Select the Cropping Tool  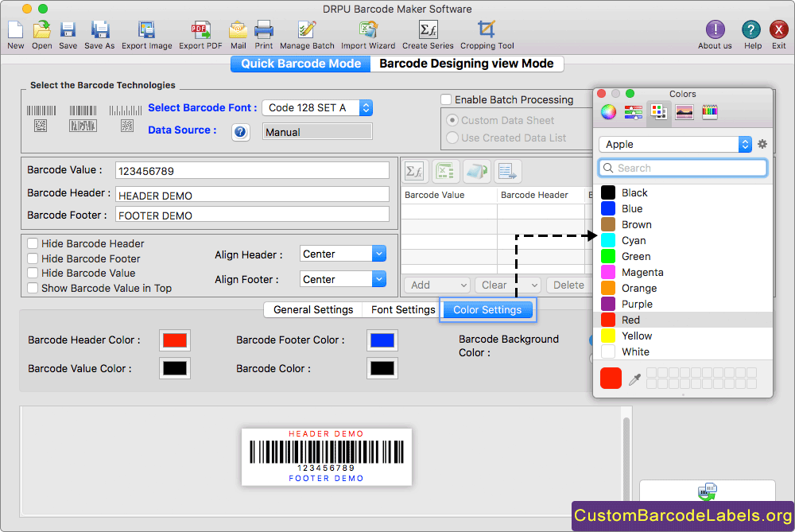tap(487, 30)
